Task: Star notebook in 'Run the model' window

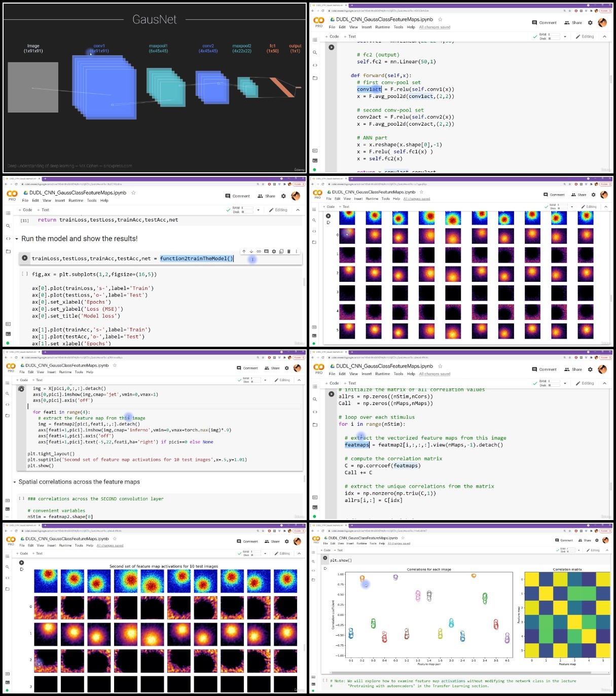Action: pos(133,193)
